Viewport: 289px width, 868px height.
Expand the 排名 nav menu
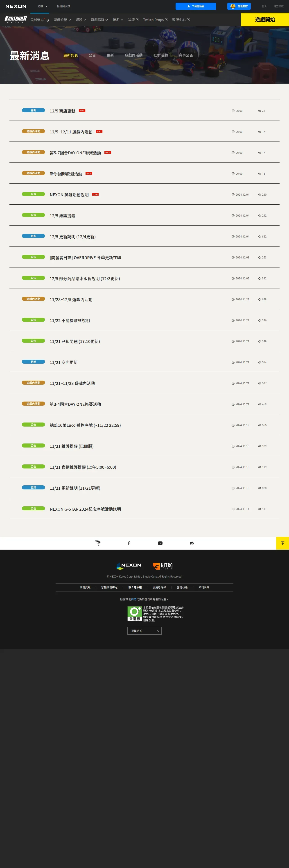point(118,20)
